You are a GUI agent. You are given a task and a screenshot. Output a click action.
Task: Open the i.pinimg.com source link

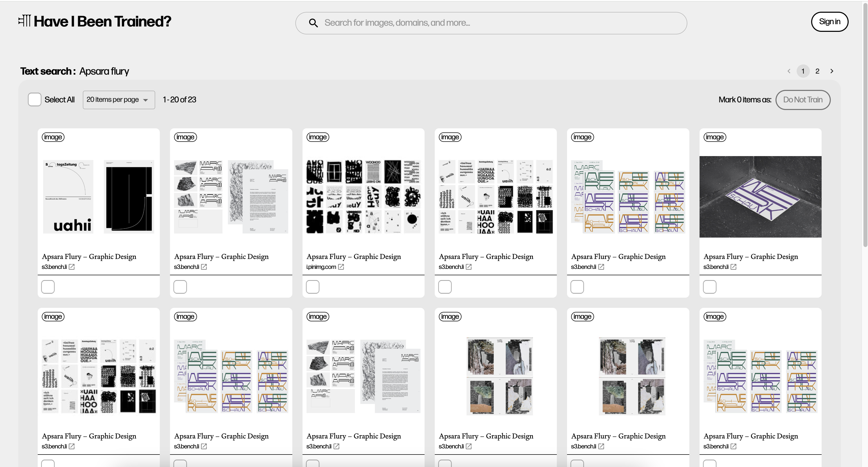[321, 267]
